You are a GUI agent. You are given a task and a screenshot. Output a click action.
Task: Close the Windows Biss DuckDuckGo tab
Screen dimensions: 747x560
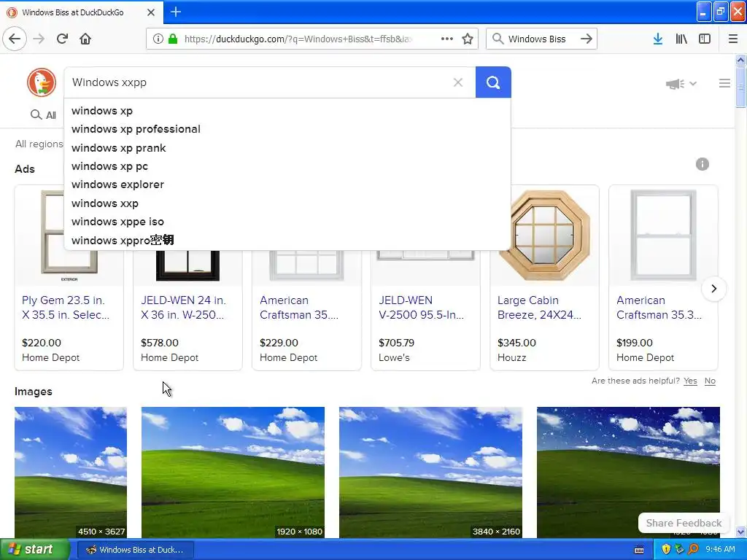point(151,12)
